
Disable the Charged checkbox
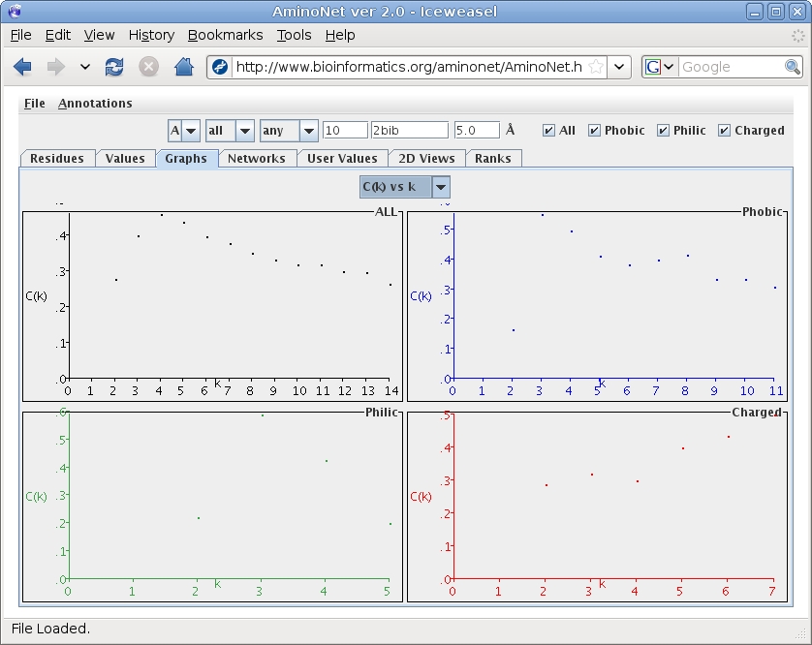click(x=724, y=131)
